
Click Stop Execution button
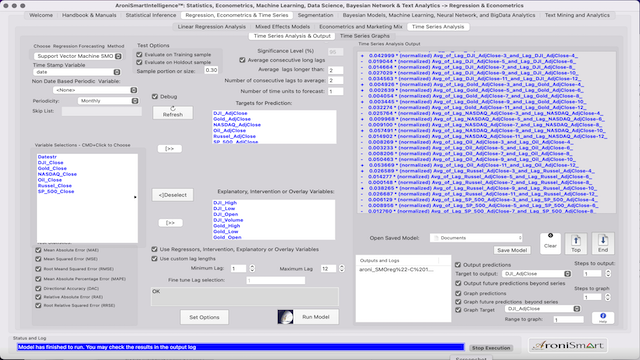tap(491, 348)
